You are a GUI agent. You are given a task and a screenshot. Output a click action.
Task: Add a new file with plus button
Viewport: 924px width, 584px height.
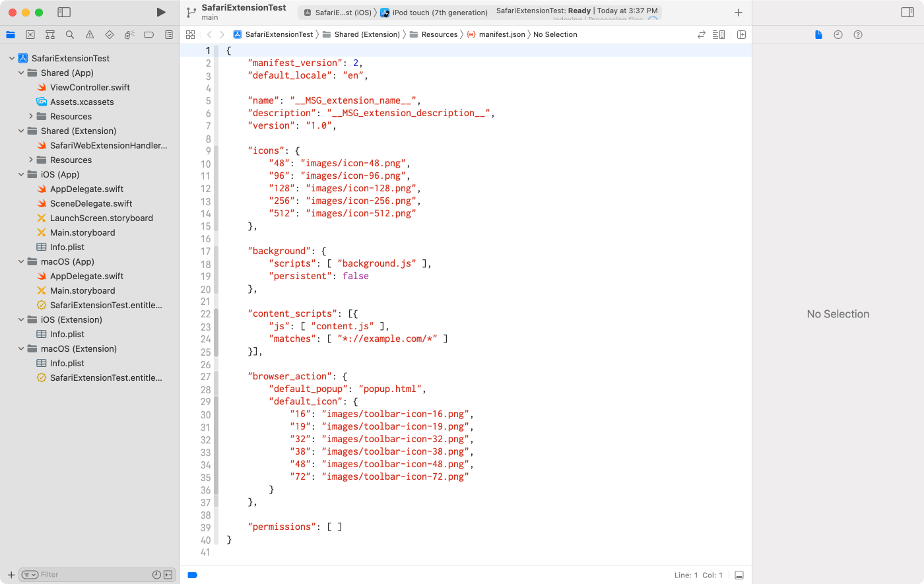tap(11, 575)
